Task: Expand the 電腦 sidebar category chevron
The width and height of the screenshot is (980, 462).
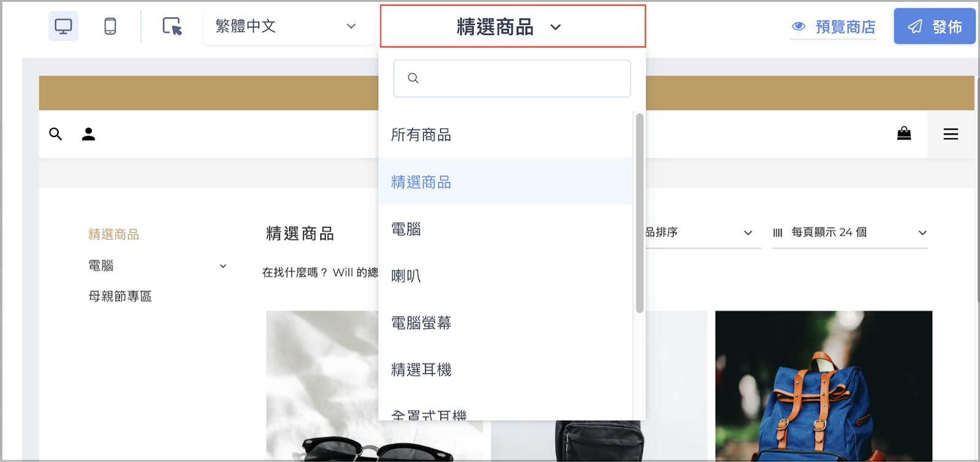Action: (223, 266)
